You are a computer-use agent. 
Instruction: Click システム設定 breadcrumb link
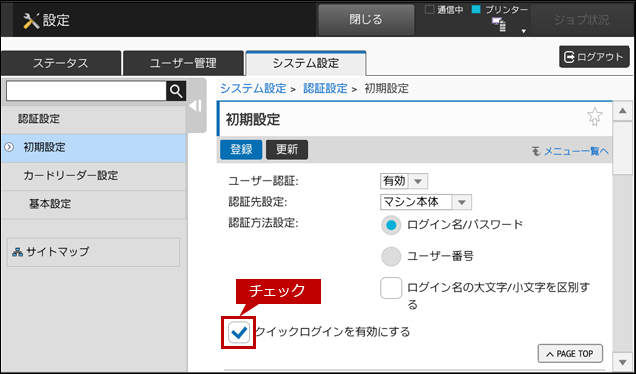click(253, 88)
